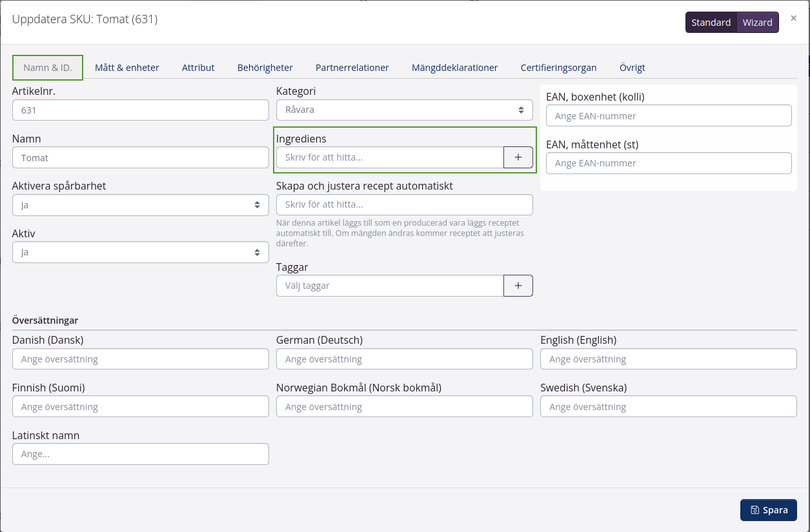Open the Partnerrelationer tab

[x=352, y=68]
